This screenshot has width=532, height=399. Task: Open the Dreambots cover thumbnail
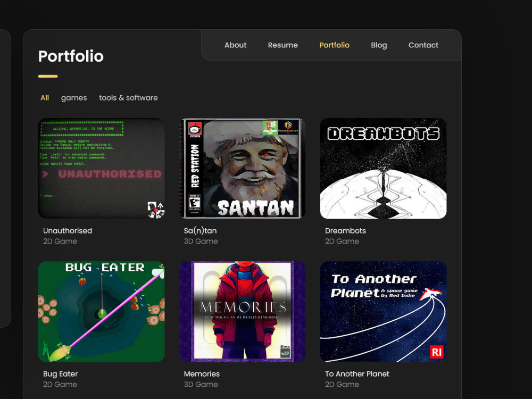point(384,168)
